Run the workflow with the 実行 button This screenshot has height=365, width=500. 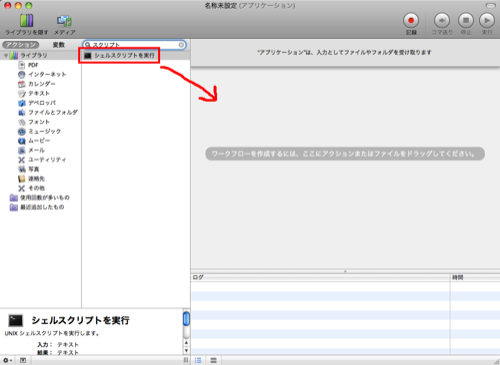[487, 21]
